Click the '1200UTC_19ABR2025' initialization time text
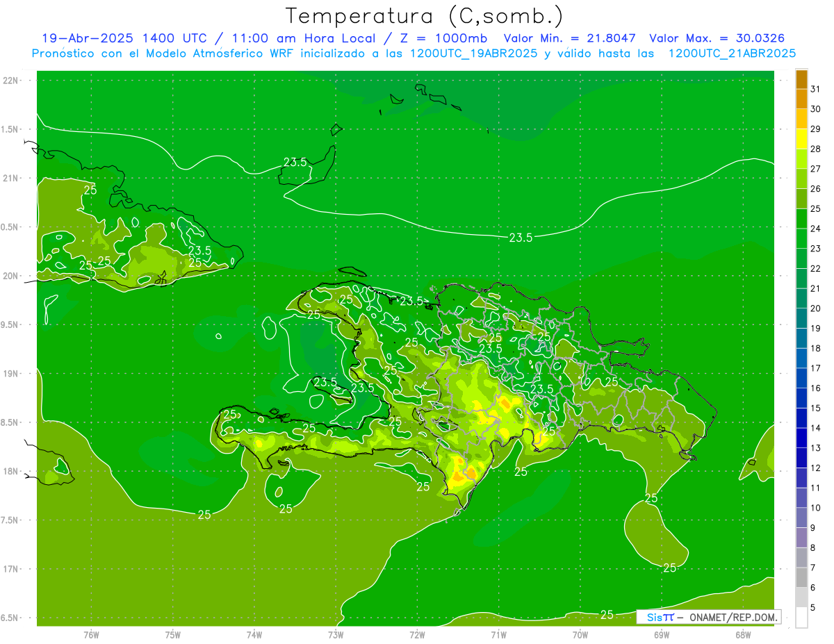The height and width of the screenshot is (644, 834). [x=474, y=53]
